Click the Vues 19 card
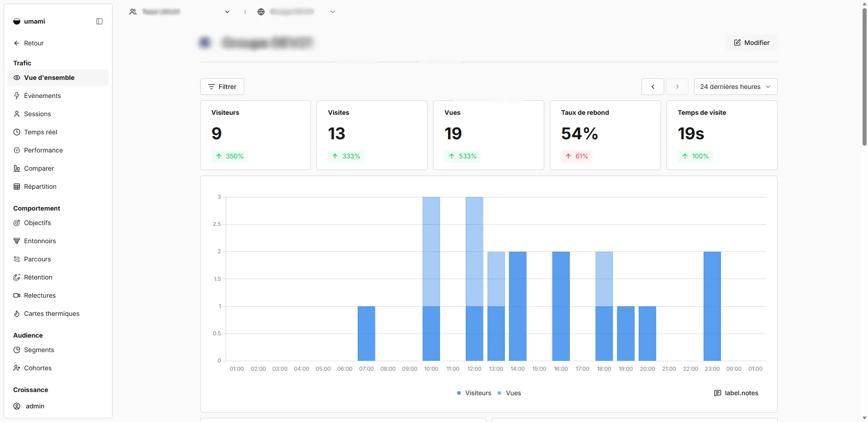The image size is (868, 422). tap(488, 135)
